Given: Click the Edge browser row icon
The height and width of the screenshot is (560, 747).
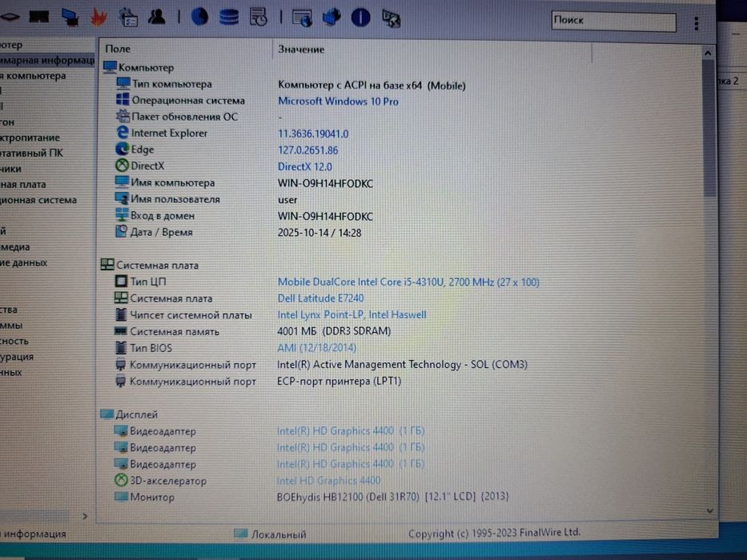Looking at the screenshot, I should click(122, 149).
